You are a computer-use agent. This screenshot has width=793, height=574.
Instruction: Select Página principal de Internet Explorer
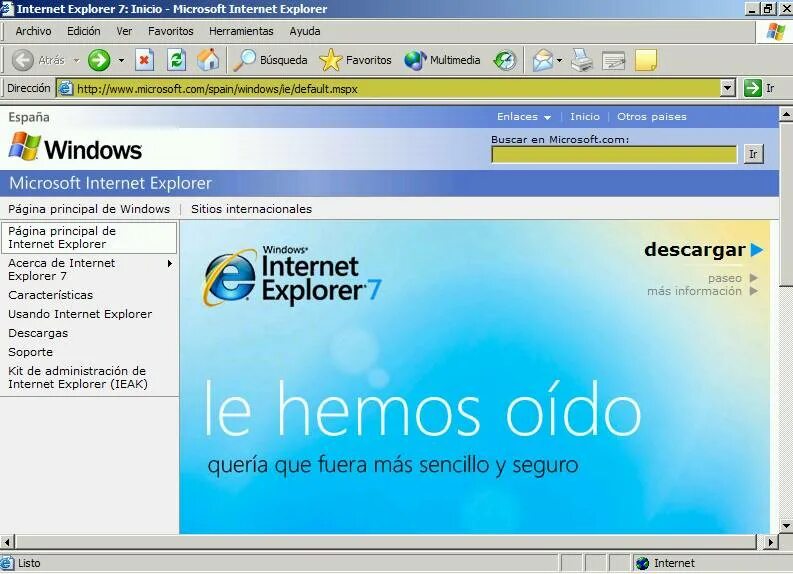pyautogui.click(x=89, y=237)
